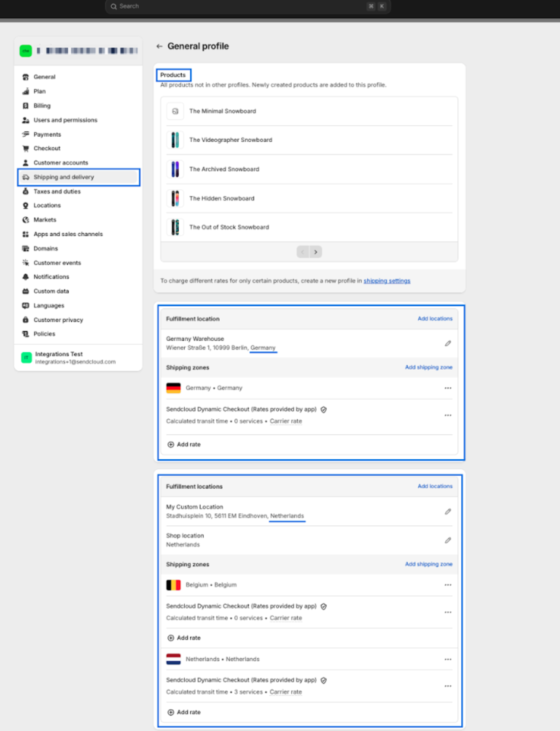
Task: Open the Integrations Test account entry
Action: [78, 358]
